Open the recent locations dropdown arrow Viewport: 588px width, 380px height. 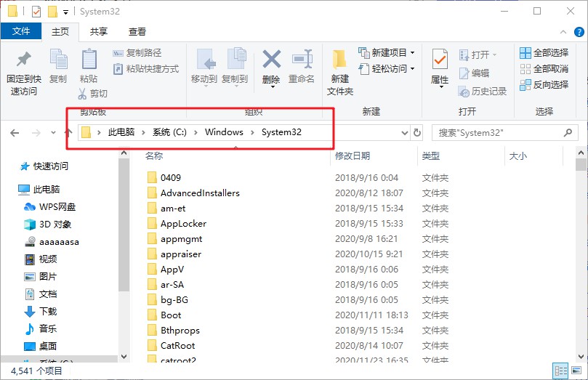53,133
